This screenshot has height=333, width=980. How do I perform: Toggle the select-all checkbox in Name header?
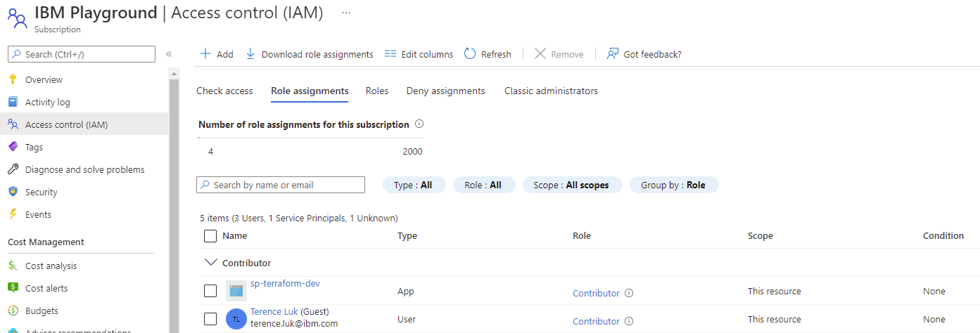tap(210, 236)
